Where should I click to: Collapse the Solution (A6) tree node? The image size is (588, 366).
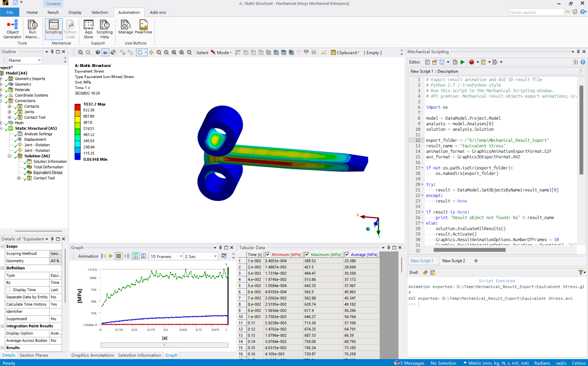(9, 156)
